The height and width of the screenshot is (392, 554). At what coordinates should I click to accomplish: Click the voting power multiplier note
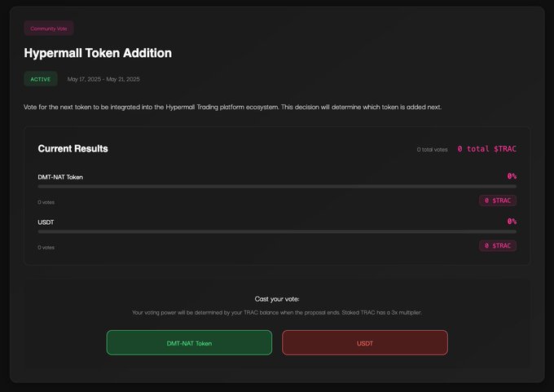tap(277, 312)
